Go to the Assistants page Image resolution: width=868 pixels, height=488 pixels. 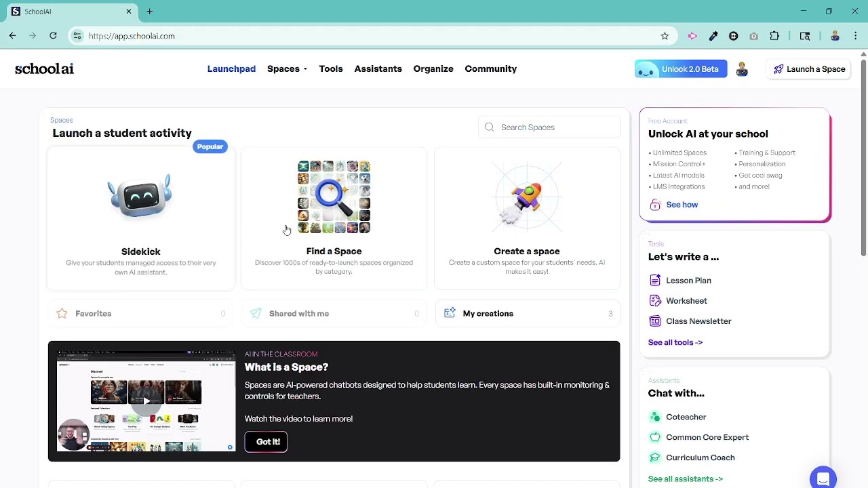click(378, 68)
